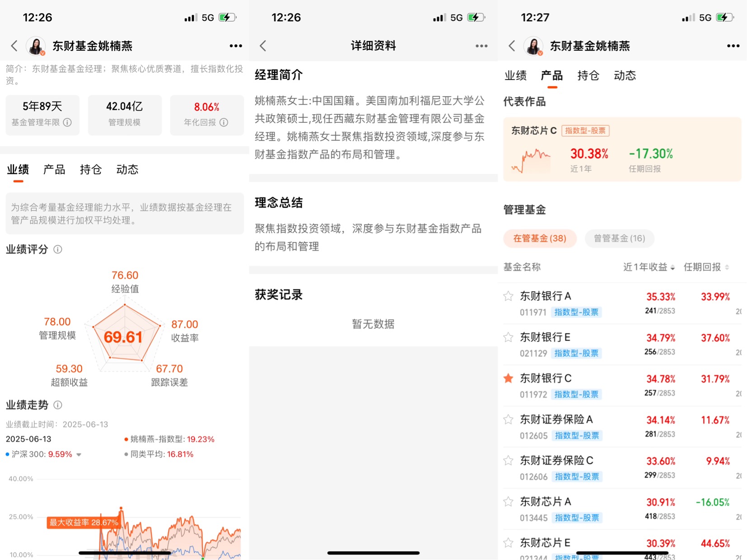Switch to 动态 tab on right screen
This screenshot has width=747, height=560.
[625, 75]
